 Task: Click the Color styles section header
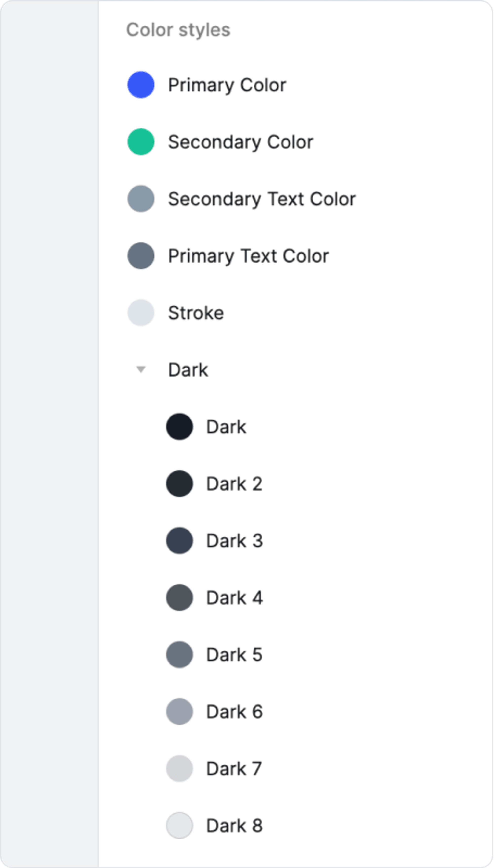point(178,30)
